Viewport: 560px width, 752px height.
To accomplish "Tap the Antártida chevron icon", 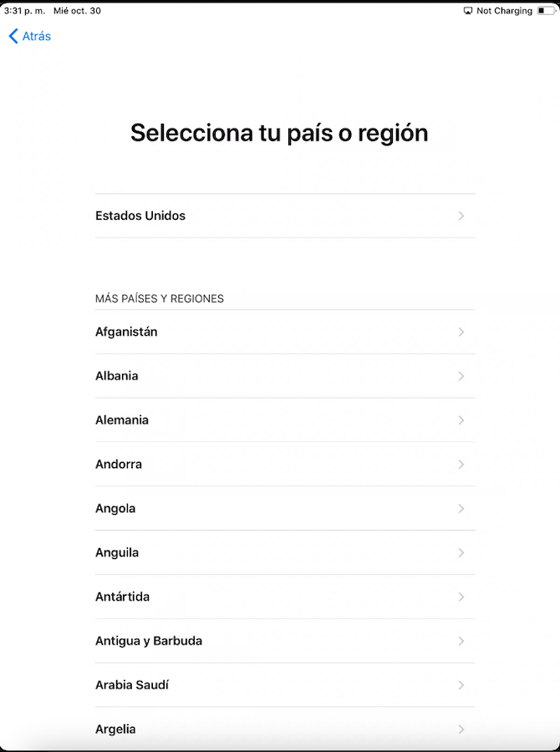I will pyautogui.click(x=461, y=597).
